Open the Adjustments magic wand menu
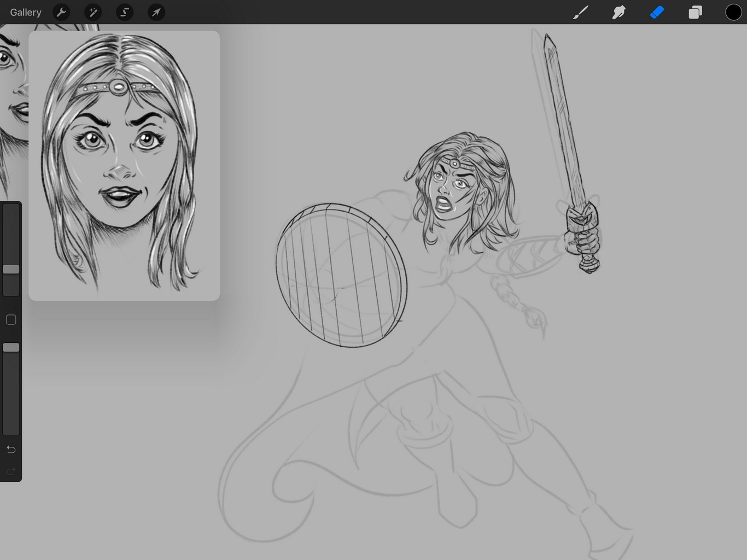The width and height of the screenshot is (747, 560). click(93, 12)
